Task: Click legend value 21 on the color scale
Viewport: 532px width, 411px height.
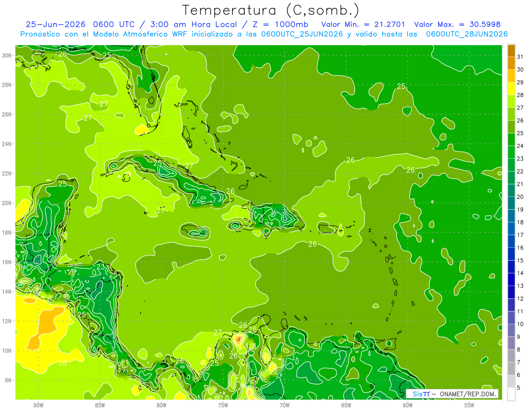Action: [520, 184]
